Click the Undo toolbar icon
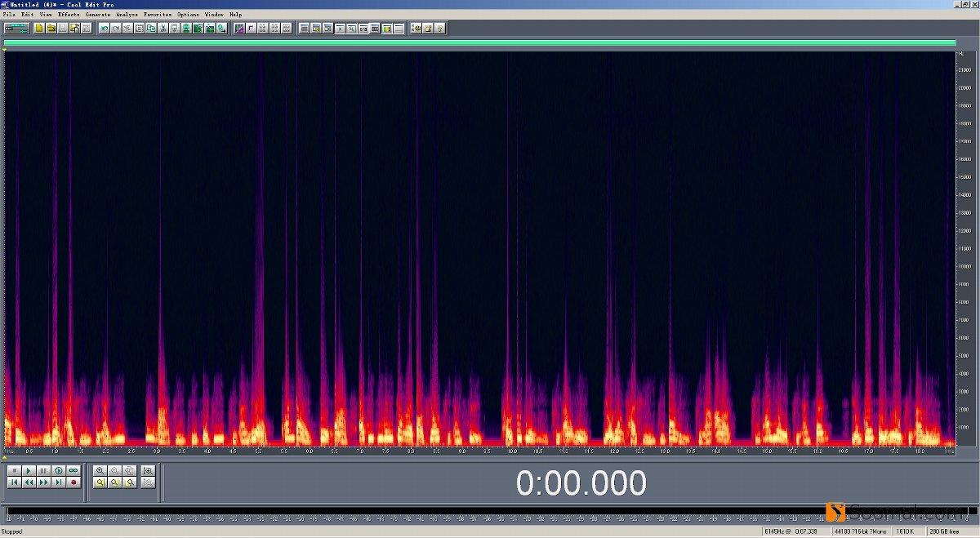The image size is (980, 538). [105, 29]
